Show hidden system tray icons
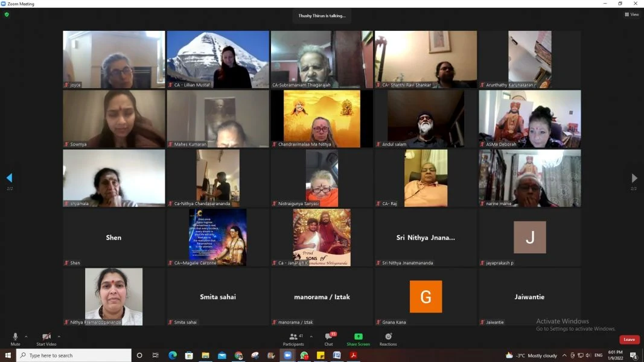The width and height of the screenshot is (644, 362). click(x=564, y=355)
